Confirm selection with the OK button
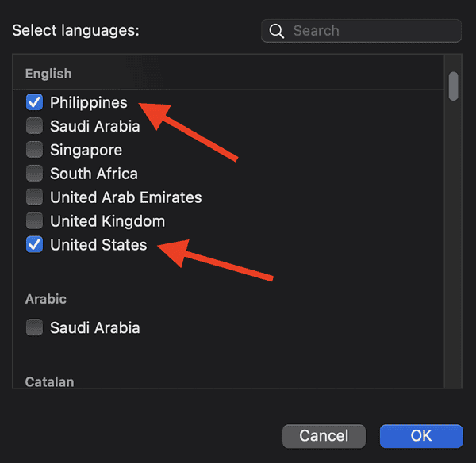The image size is (476, 463). coord(420,435)
